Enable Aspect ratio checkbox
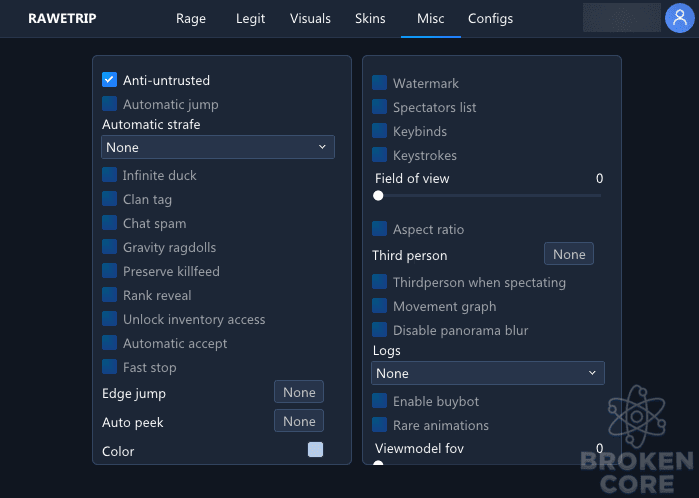This screenshot has height=498, width=699. (x=379, y=229)
